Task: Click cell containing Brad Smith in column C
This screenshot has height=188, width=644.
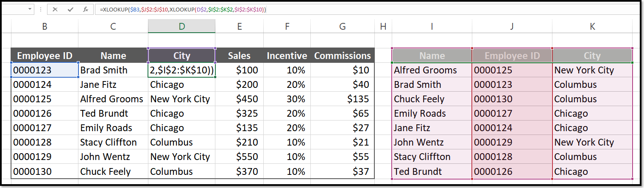Action: (x=113, y=70)
